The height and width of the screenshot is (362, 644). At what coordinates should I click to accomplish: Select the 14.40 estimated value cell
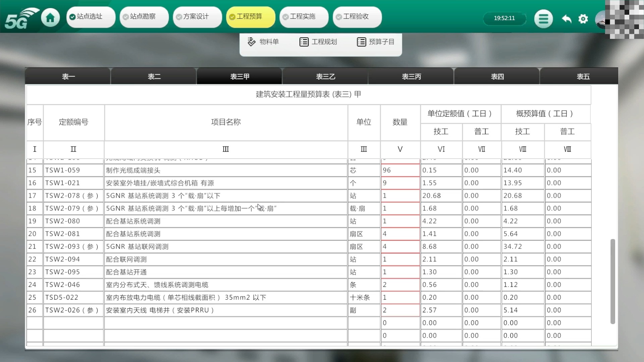click(523, 170)
